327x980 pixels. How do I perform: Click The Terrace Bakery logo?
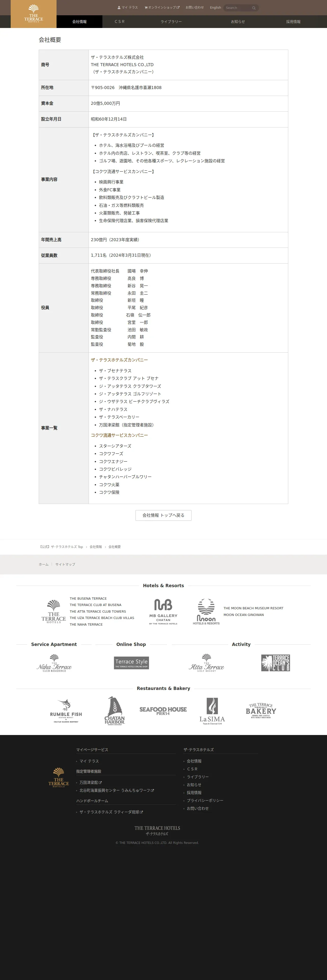pos(261,710)
